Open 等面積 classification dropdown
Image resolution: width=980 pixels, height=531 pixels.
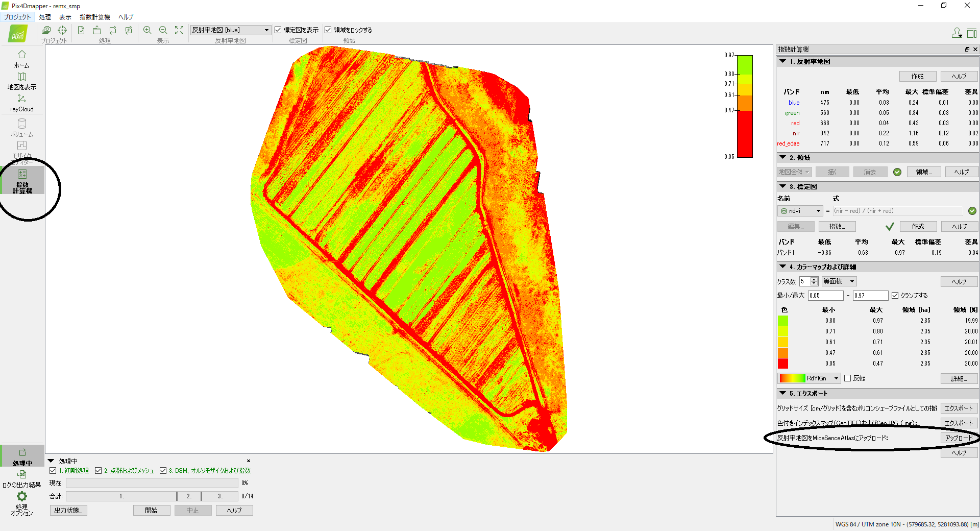839,281
